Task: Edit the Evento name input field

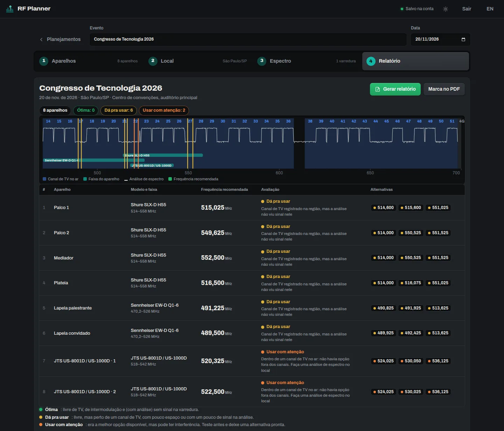Action: click(x=248, y=40)
